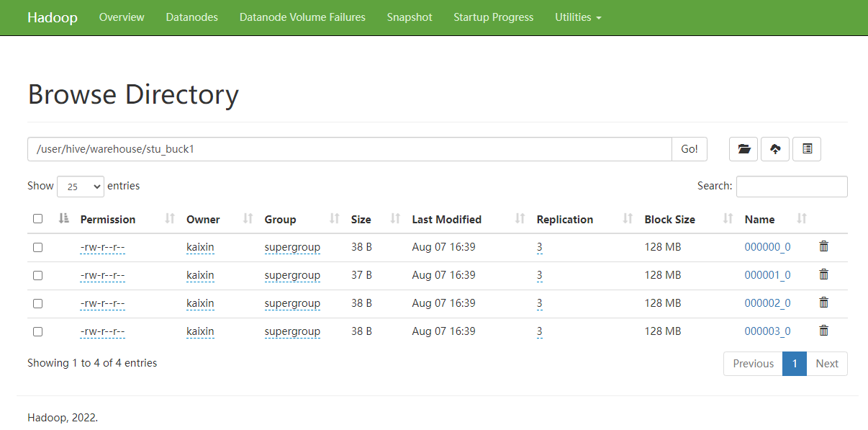Edit replication 3 of file 000002_0

(x=540, y=303)
